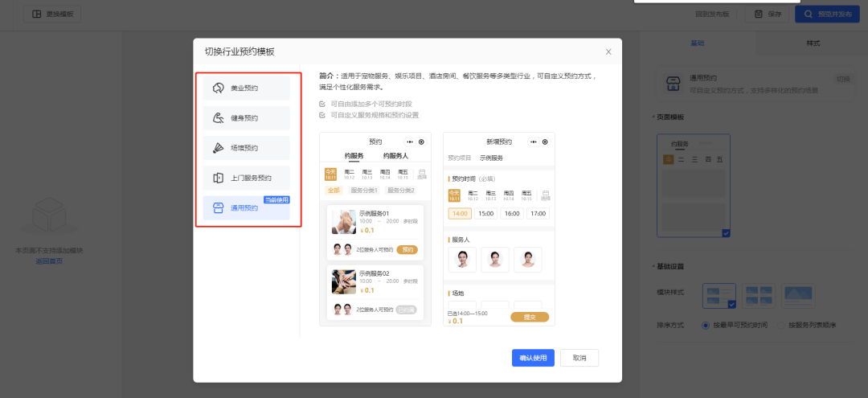
Task: Click the first 服务人 avatar
Action: [461, 260]
